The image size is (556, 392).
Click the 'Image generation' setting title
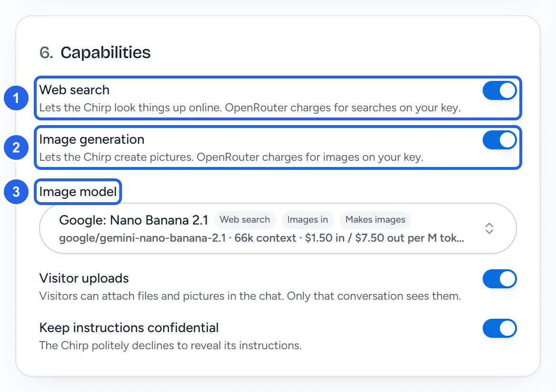91,140
